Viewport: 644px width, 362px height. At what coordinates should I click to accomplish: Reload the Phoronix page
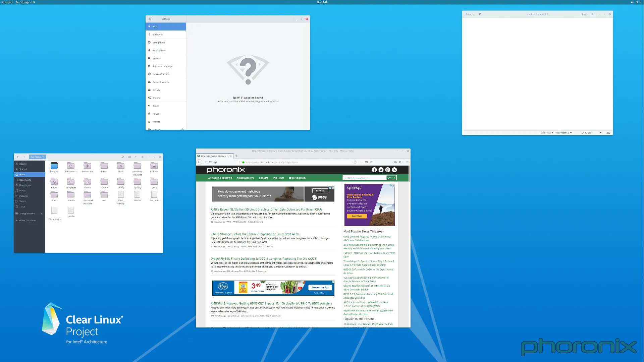coord(210,162)
